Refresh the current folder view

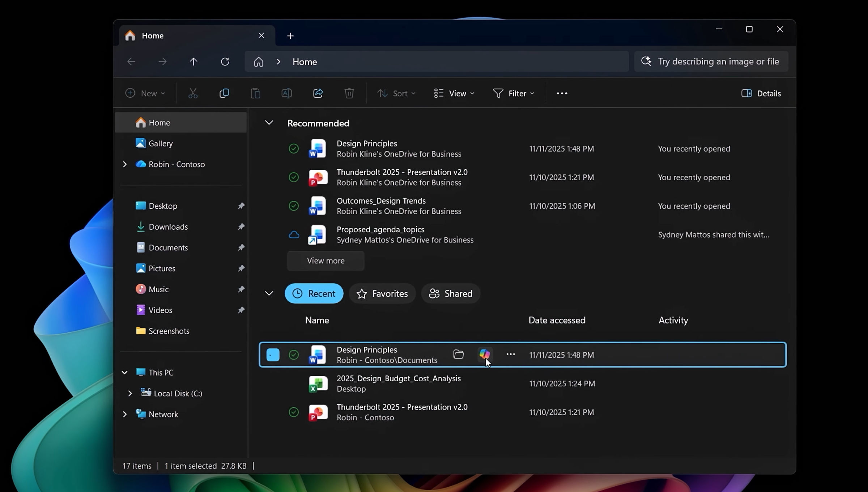[x=225, y=61]
